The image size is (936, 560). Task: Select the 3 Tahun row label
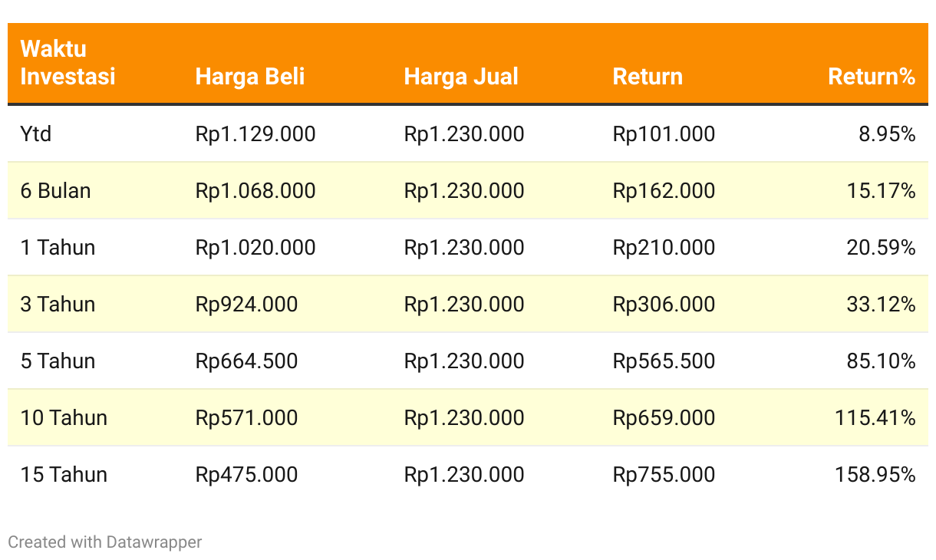tap(58, 305)
